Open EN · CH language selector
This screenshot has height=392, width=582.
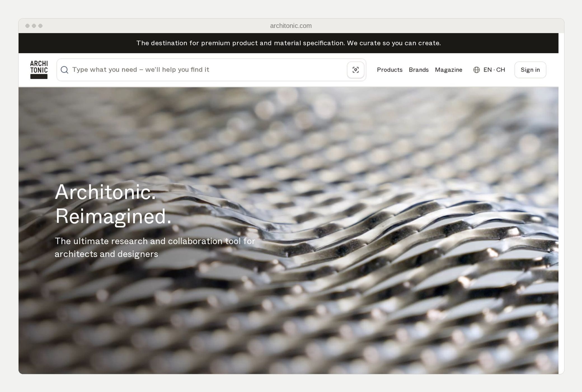click(x=489, y=70)
